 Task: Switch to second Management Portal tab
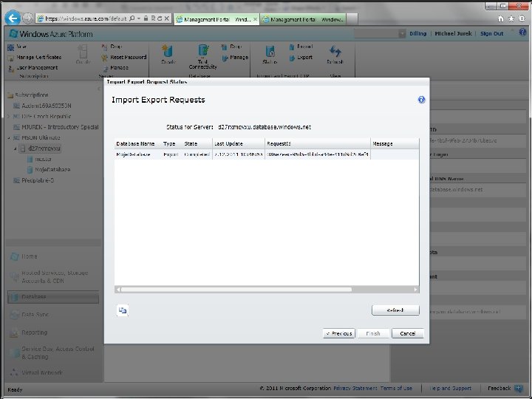304,19
